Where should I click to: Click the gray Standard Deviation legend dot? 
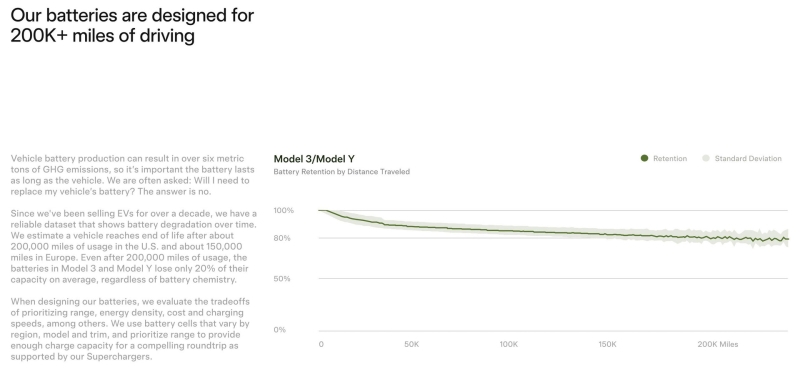[x=706, y=159]
